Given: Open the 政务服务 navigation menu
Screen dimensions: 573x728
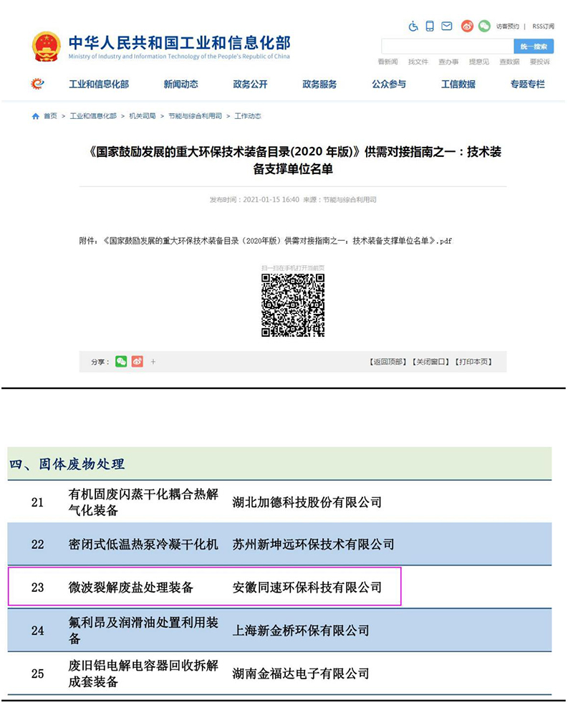Looking at the screenshot, I should pos(319,84).
